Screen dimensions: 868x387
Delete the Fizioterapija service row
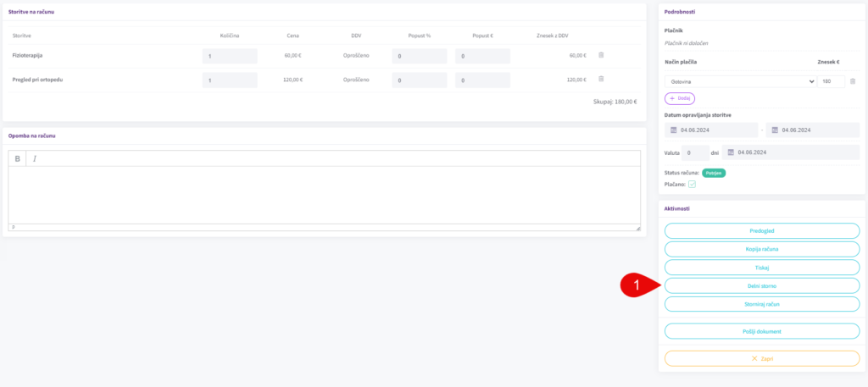coord(601,55)
